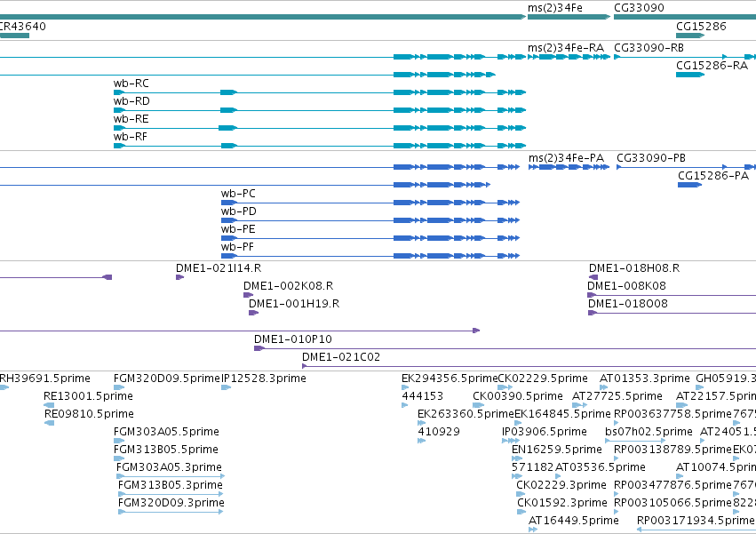756x534 pixels.
Task: Click EST FGM320D09.5prime
Action: pyautogui.click(x=167, y=379)
